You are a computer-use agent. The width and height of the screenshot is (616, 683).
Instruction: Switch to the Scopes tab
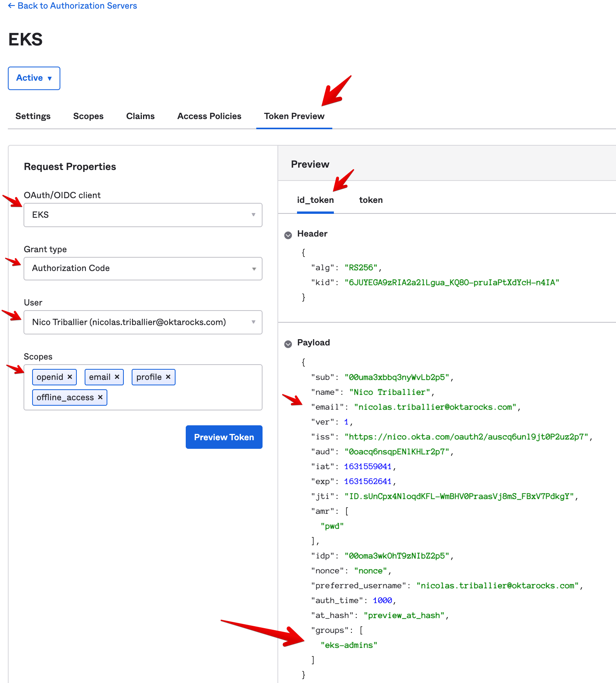tap(88, 116)
